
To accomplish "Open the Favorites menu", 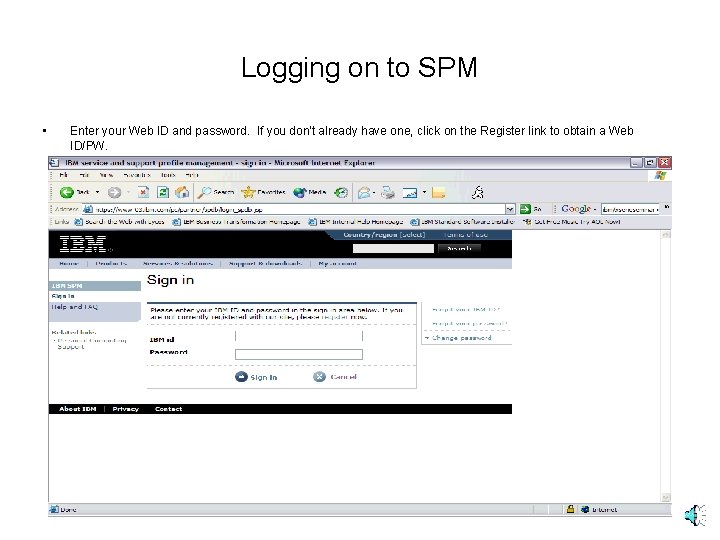I will 137,175.
